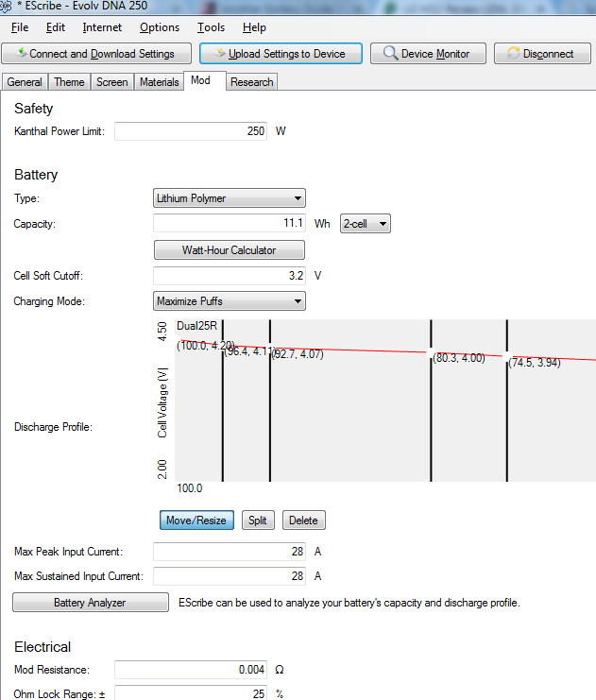
Task: Click the Cell Soft Cutoff voltage field
Action: point(230,276)
